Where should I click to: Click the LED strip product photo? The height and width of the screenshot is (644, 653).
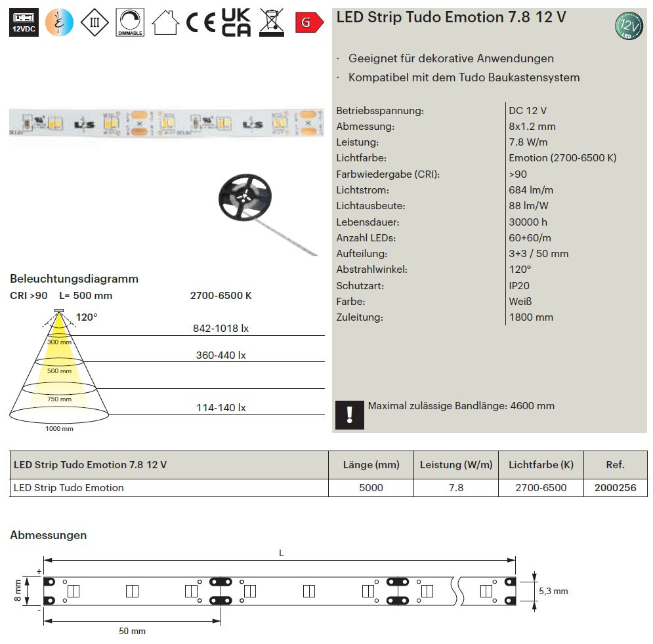pyautogui.click(x=167, y=123)
